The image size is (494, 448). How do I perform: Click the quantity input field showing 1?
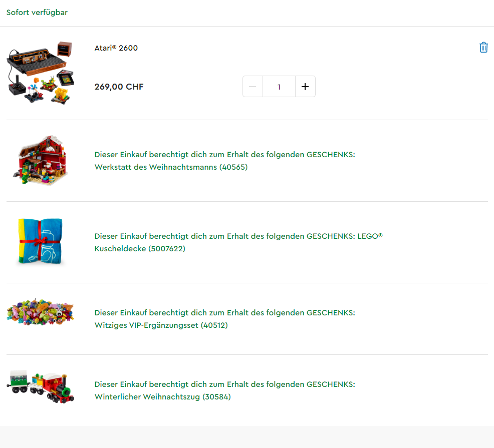[279, 87]
